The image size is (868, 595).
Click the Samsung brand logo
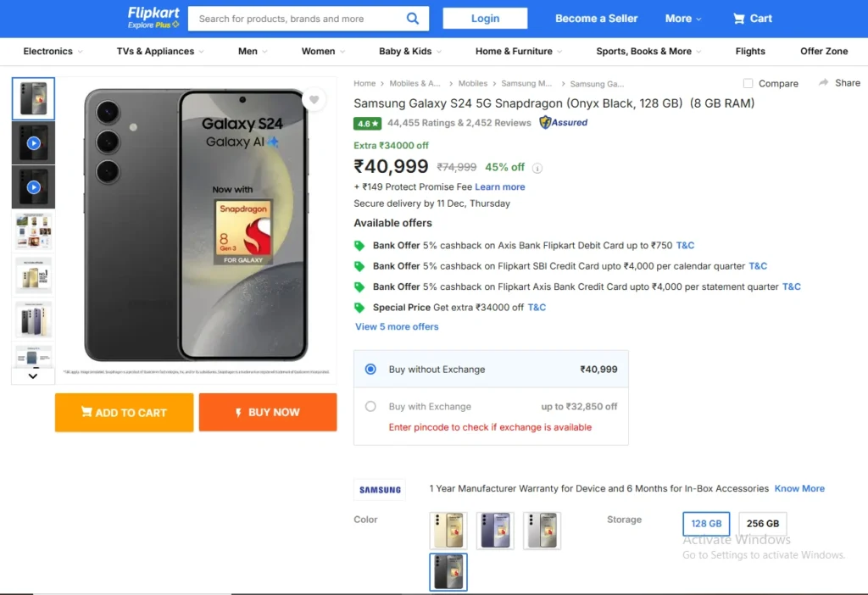380,490
